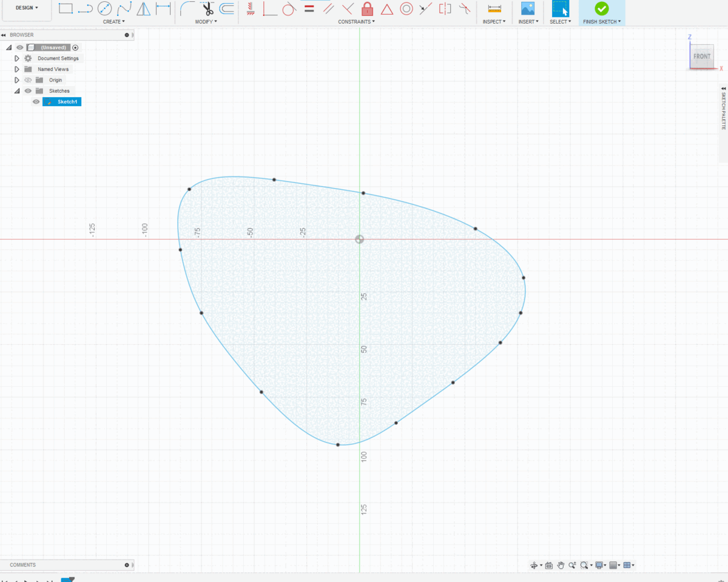Toggle visibility of the Sketches folder
Viewport: 728px width, 582px height.
(x=28, y=91)
